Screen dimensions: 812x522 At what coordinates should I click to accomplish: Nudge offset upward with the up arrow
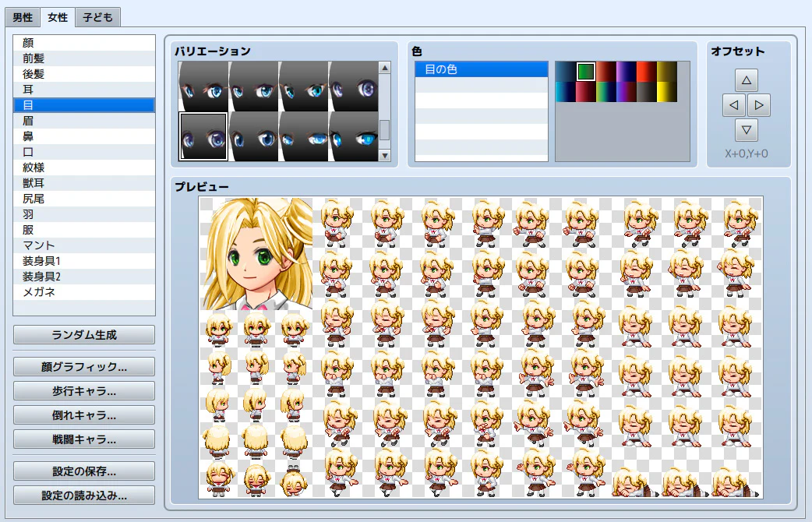747,80
